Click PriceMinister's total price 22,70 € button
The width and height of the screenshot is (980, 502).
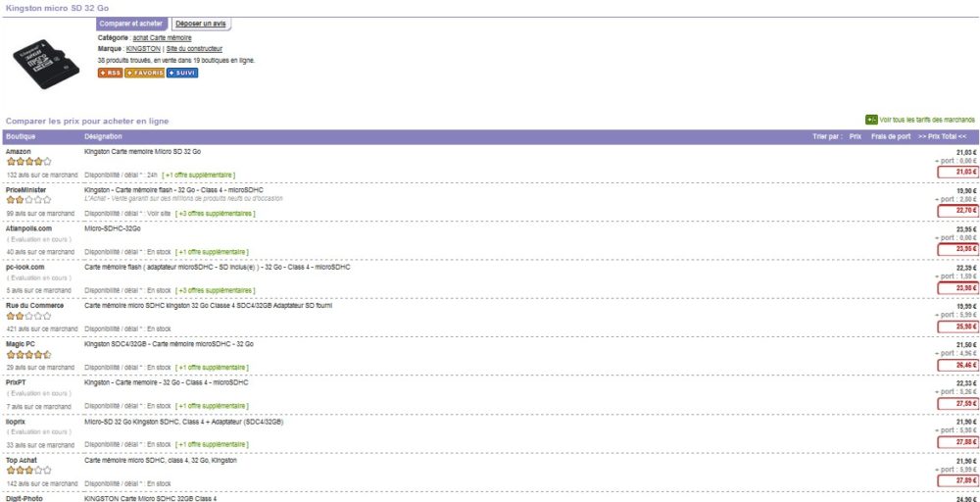pos(956,211)
